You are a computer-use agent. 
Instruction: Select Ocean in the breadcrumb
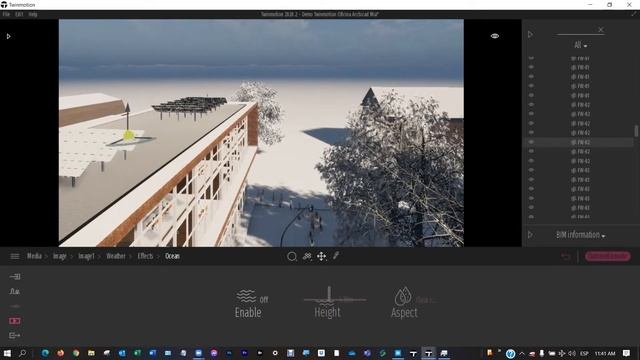point(172,256)
